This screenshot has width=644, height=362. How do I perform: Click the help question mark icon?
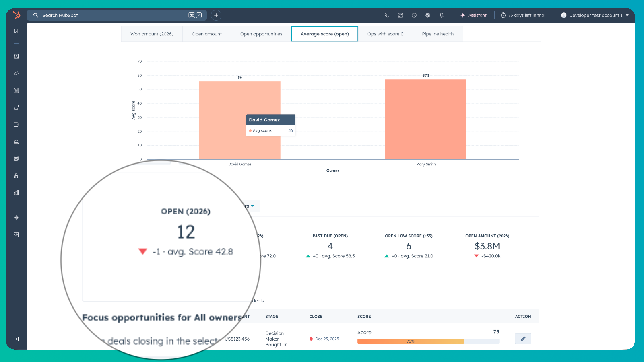coord(414,15)
